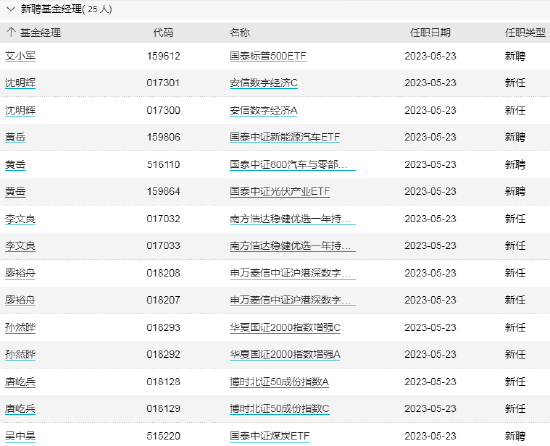The width and height of the screenshot is (550, 446).
Task: Sort by 基金经理 column arrow
Action: pos(11,33)
